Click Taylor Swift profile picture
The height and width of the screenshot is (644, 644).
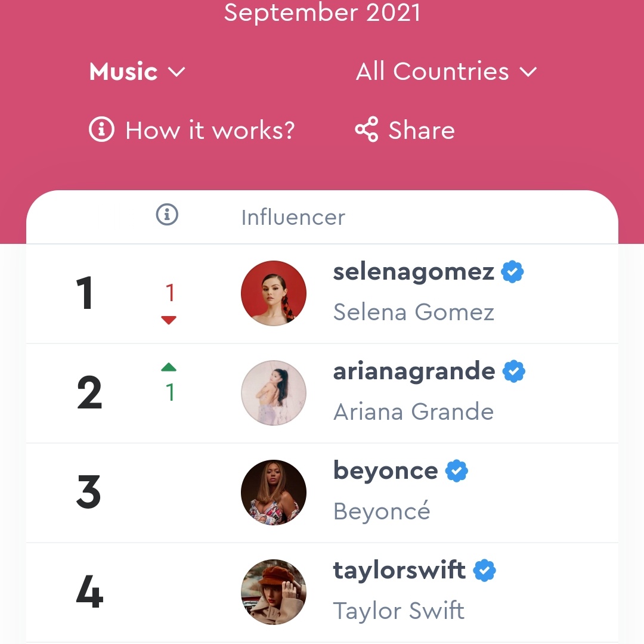274,592
